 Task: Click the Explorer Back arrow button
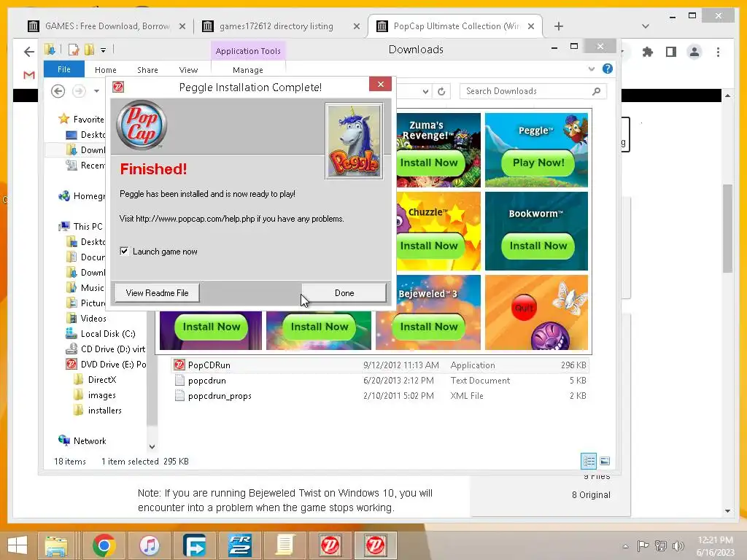point(58,91)
